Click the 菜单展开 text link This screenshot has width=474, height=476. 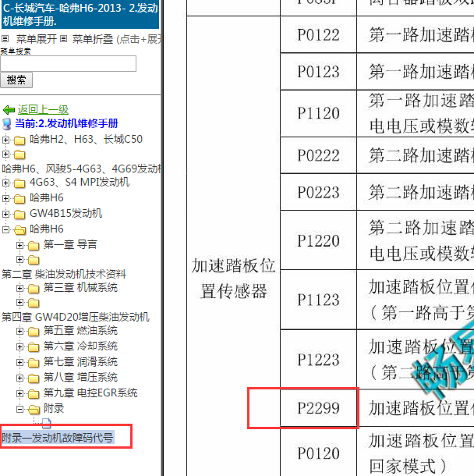tap(37, 39)
